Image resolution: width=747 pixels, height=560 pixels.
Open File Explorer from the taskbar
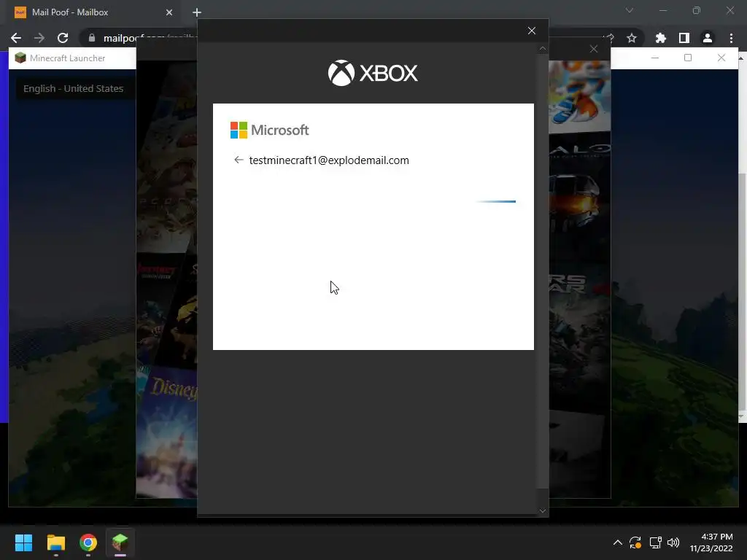pos(55,542)
